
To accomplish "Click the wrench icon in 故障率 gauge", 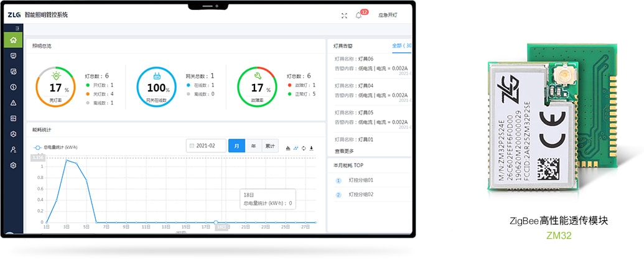I will (x=257, y=76).
